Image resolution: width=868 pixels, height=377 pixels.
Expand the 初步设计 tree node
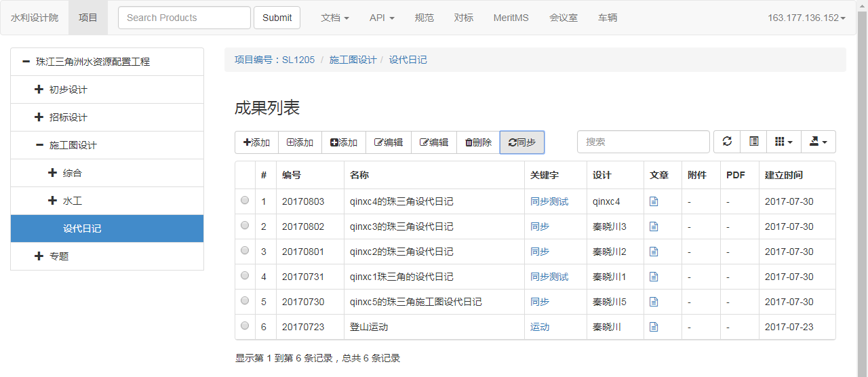pos(39,90)
